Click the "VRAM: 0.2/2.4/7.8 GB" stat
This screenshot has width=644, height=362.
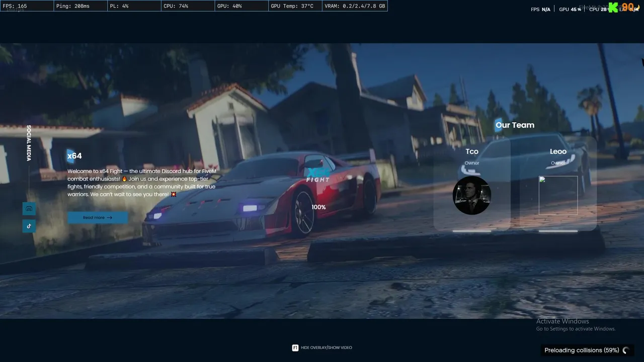tap(355, 6)
